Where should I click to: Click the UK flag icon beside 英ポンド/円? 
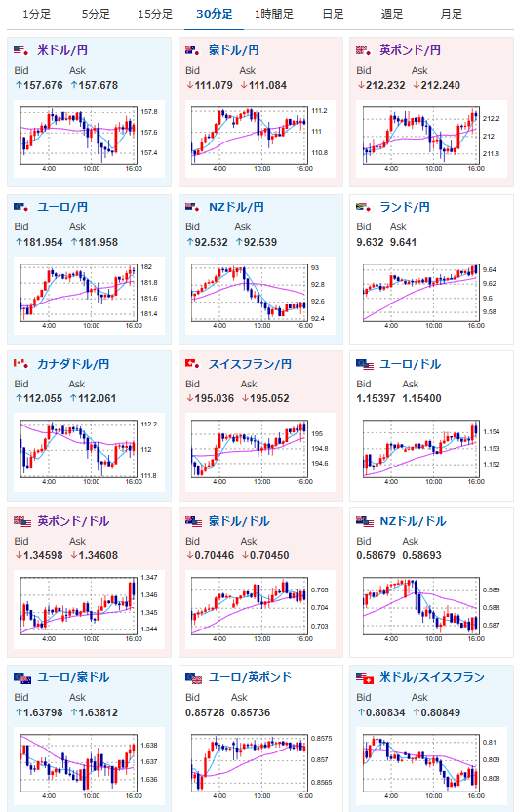tap(364, 50)
